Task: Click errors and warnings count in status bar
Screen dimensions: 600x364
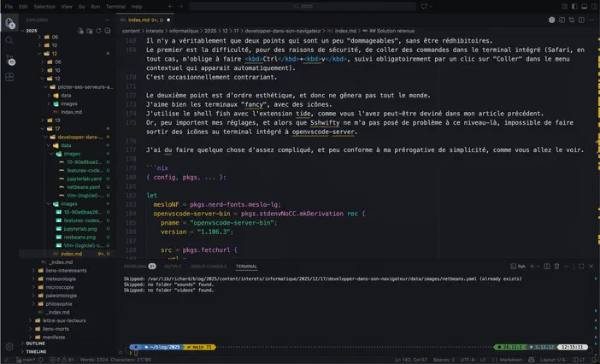Action: point(62,360)
